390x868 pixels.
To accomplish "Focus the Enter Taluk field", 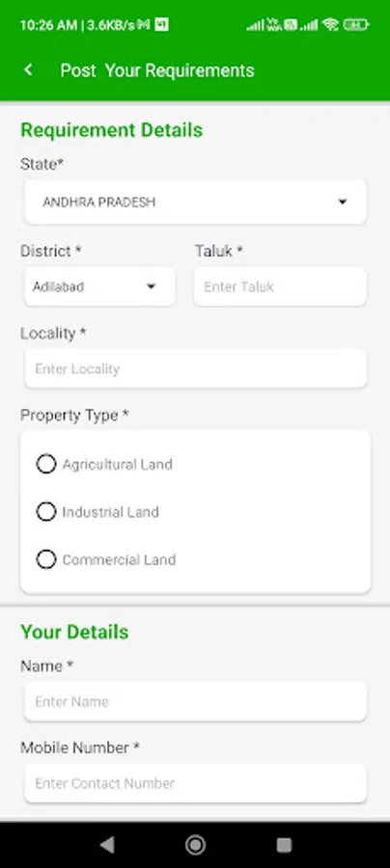I will 280,286.
